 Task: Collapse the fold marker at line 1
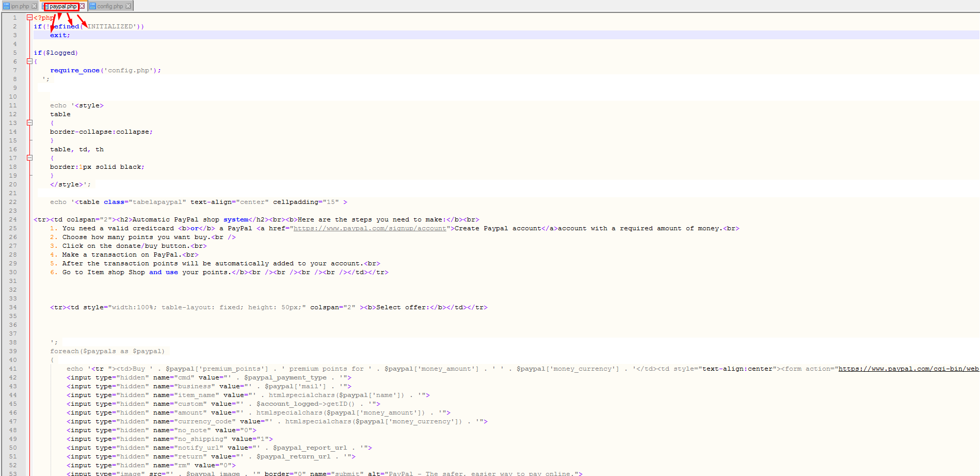click(29, 18)
